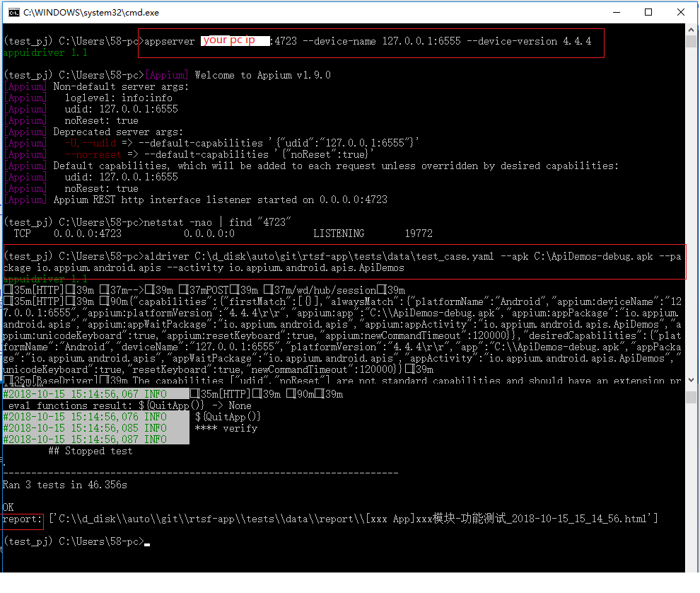Select the highlighted 'your pc ip' placeholder
The height and width of the screenshot is (593, 700).
click(x=233, y=40)
